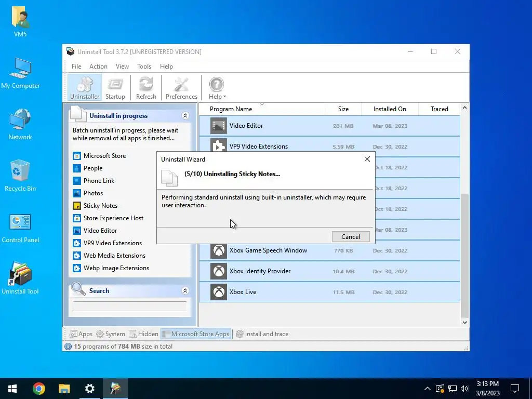The image size is (532, 399).
Task: Select the Xbox Identity Provider icon
Action: click(219, 271)
